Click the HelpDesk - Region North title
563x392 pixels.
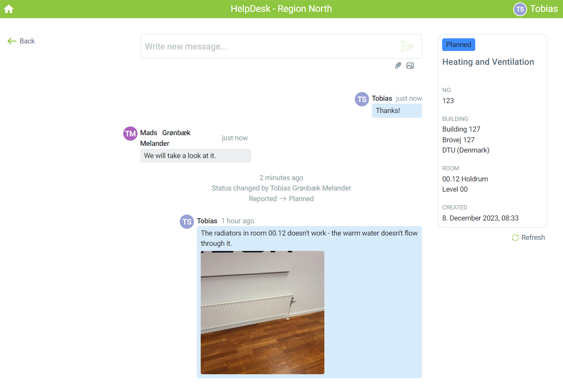coord(281,9)
